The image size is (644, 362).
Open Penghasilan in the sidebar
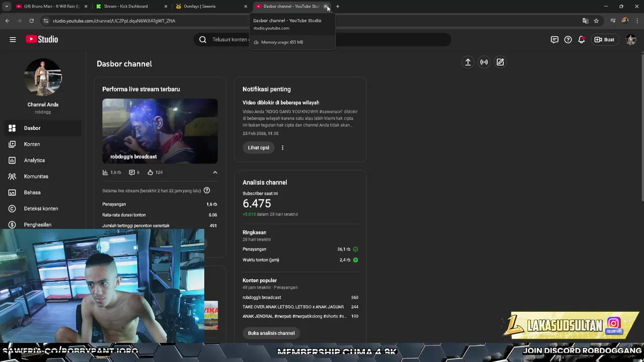tap(43, 225)
